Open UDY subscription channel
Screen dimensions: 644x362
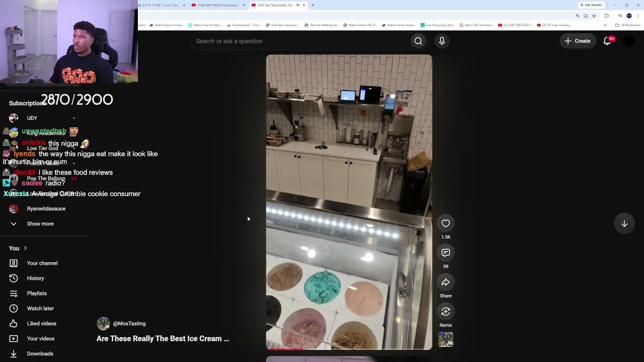[x=32, y=118]
